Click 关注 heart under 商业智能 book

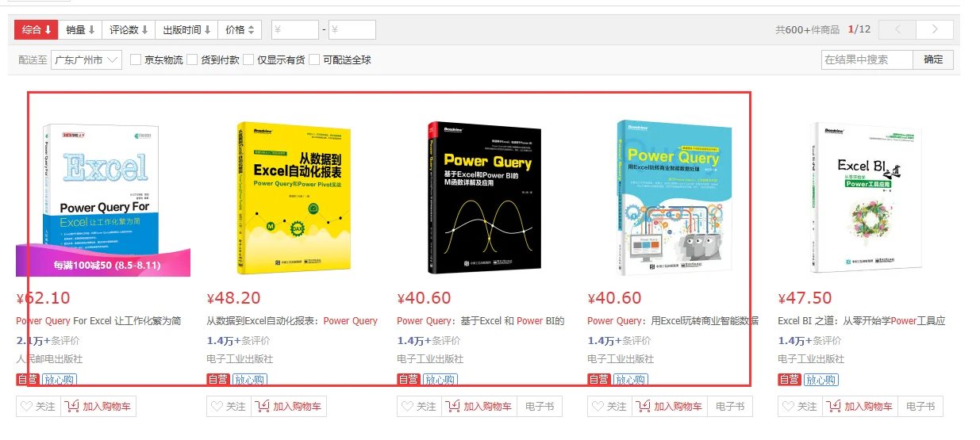[x=609, y=407]
